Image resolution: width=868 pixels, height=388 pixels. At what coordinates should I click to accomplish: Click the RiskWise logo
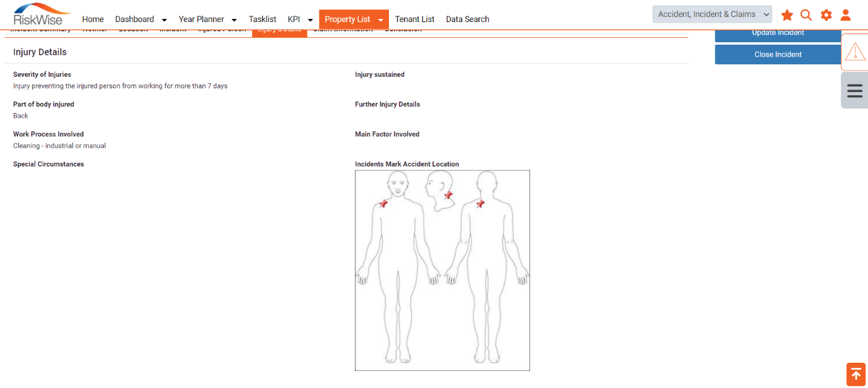[x=42, y=15]
